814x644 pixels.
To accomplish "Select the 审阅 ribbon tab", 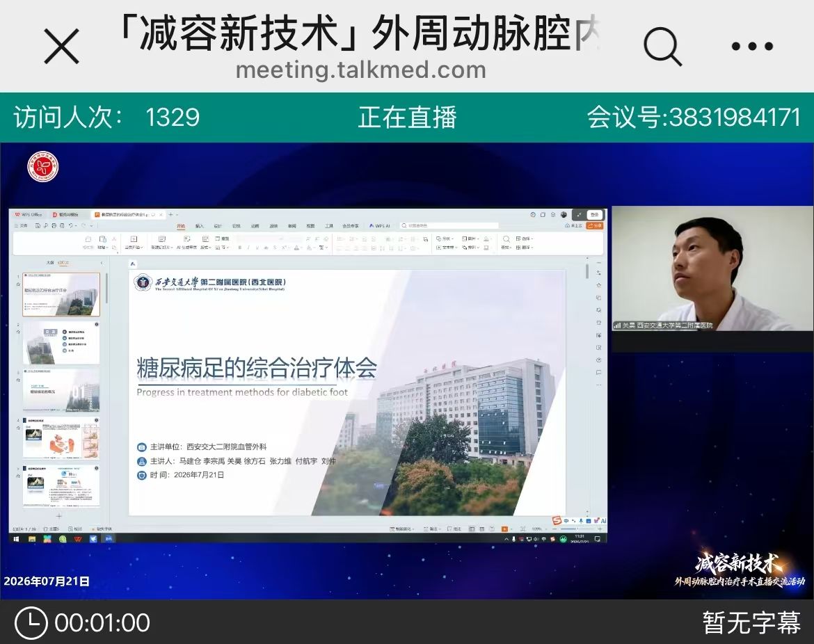I will (292, 226).
